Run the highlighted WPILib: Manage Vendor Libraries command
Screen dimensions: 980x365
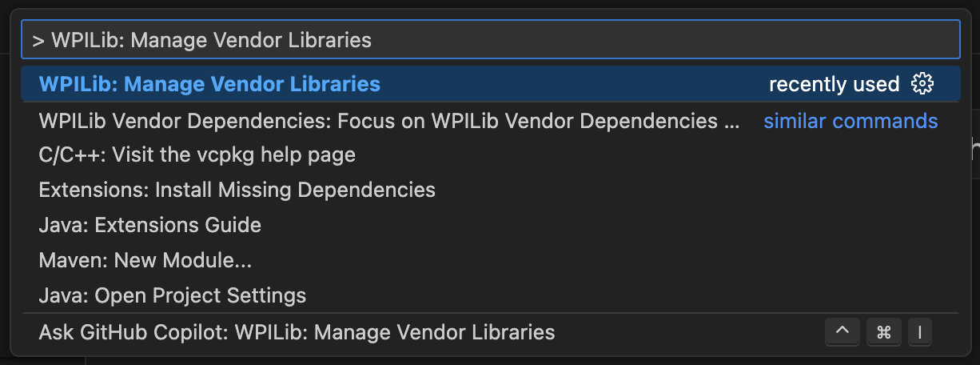point(209,83)
